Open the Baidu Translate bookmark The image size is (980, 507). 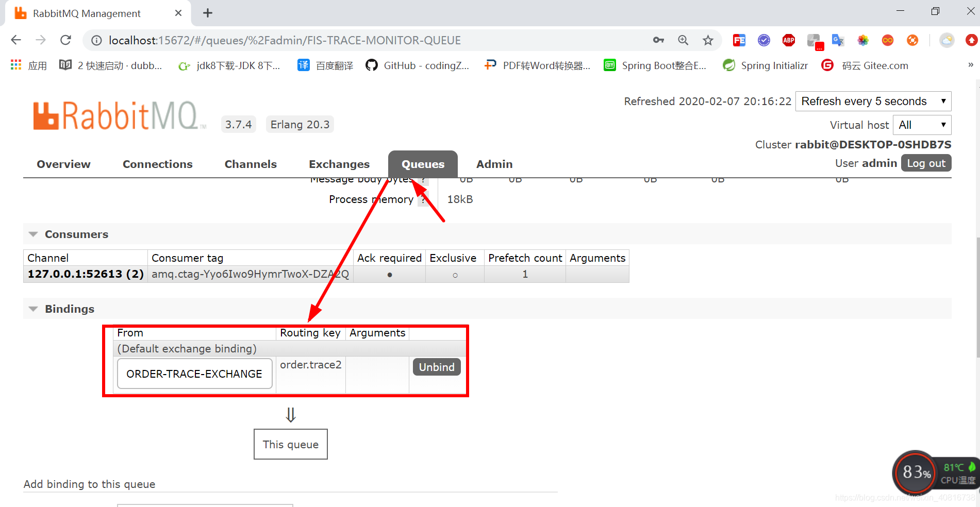pyautogui.click(x=326, y=65)
